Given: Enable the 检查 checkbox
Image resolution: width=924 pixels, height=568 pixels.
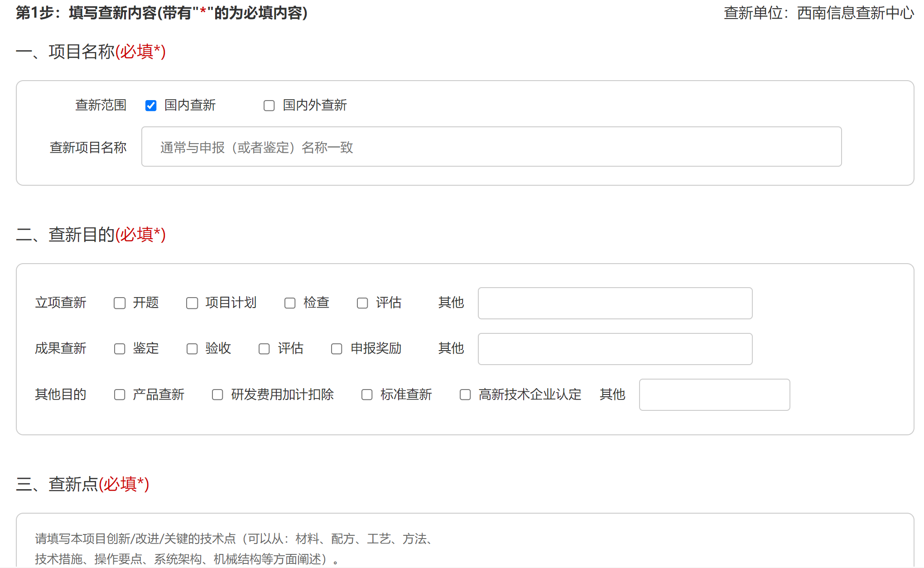Looking at the screenshot, I should [x=290, y=303].
